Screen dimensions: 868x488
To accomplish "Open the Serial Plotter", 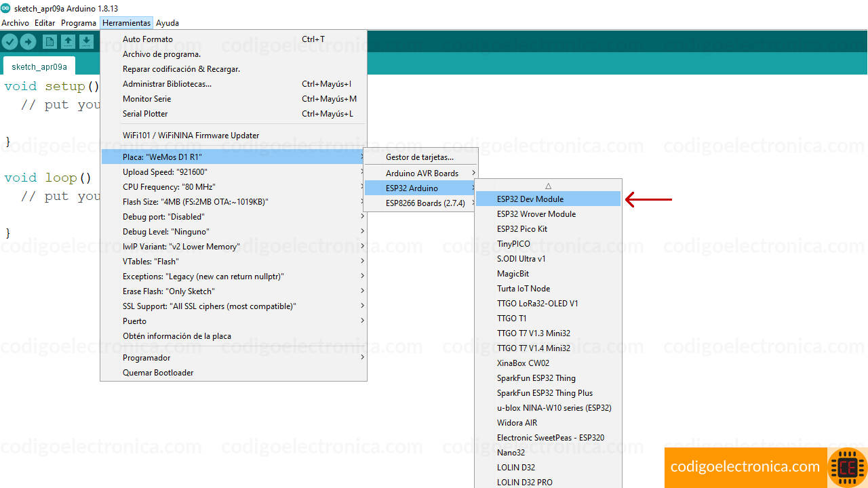I will coord(233,114).
